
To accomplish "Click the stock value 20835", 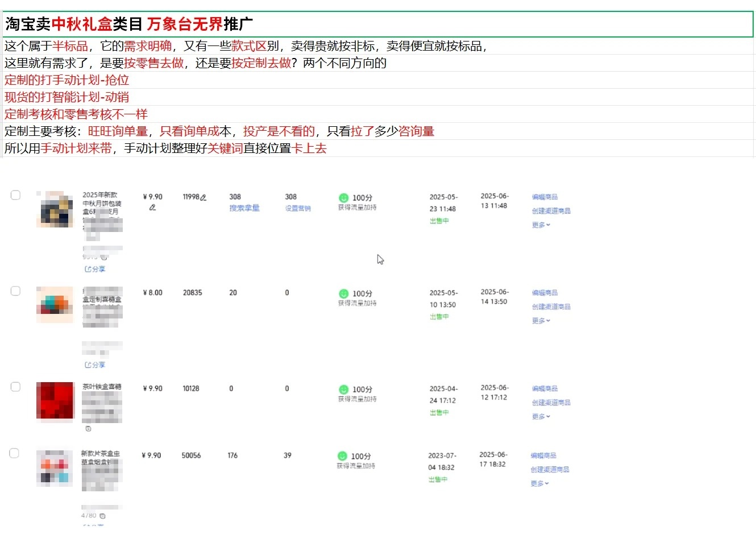I will point(192,293).
